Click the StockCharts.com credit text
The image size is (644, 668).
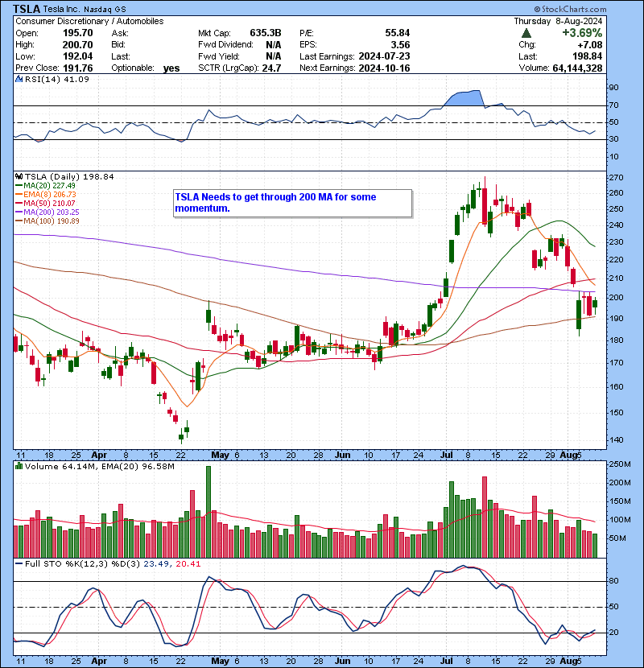[570, 9]
